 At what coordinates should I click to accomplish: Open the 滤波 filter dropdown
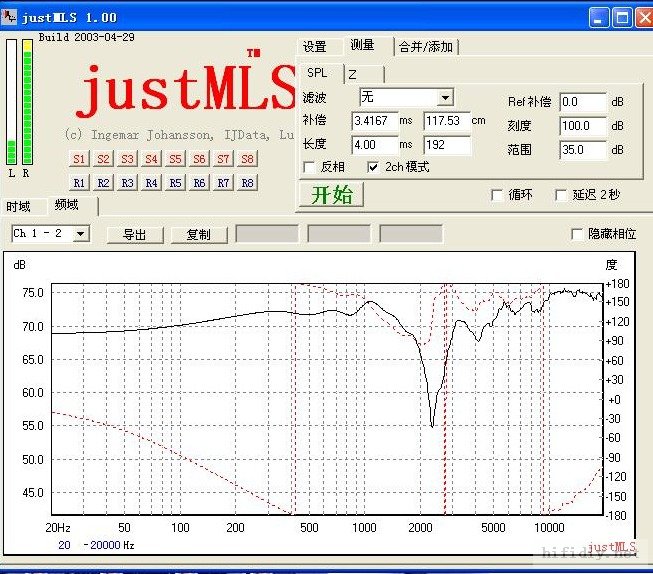point(445,97)
